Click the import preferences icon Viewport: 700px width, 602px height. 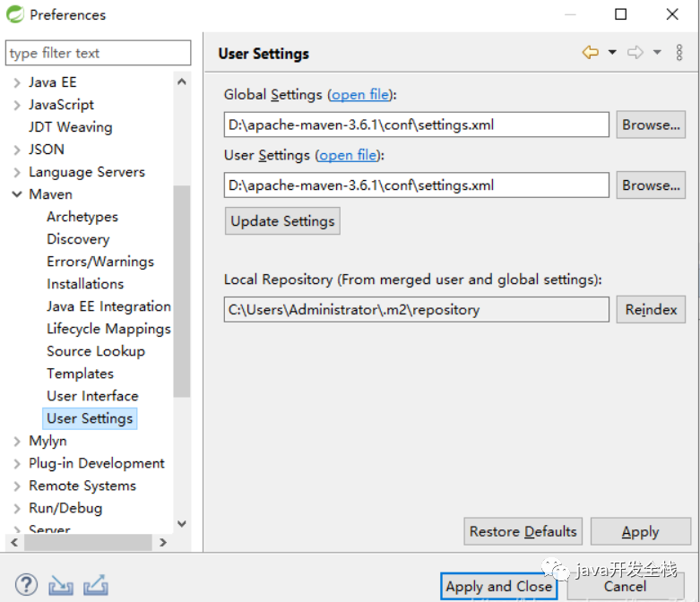(61, 585)
